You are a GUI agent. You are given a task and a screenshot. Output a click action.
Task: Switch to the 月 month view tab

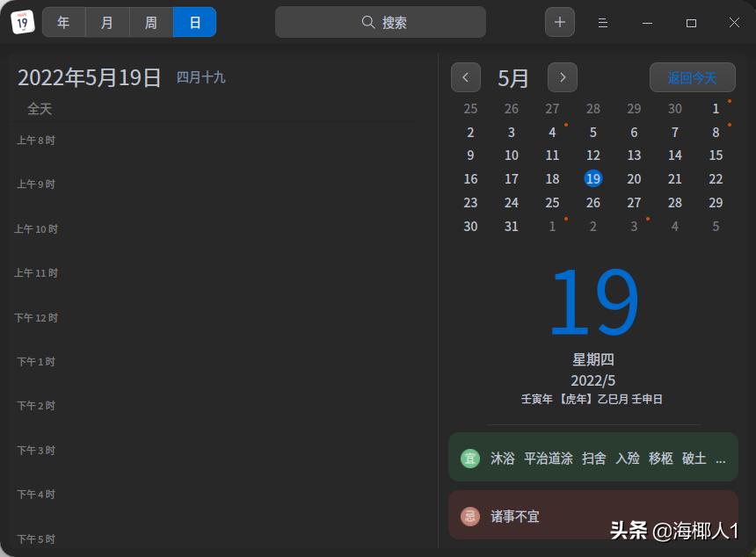106,22
